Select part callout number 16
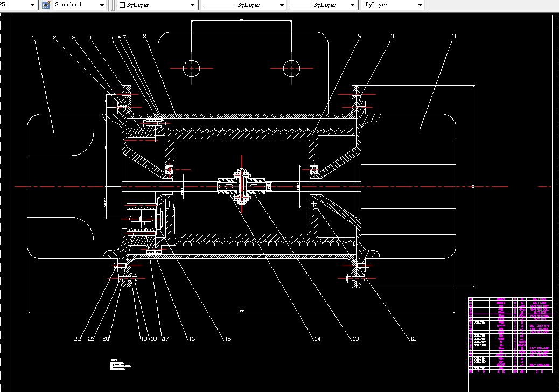The height and width of the screenshot is (392, 559). pos(191,339)
